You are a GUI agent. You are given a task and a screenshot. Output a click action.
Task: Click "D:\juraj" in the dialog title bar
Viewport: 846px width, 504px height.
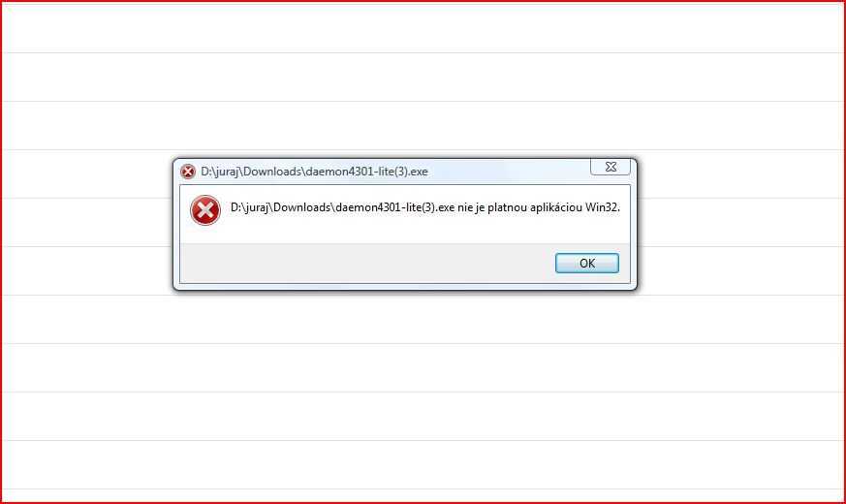[220, 172]
